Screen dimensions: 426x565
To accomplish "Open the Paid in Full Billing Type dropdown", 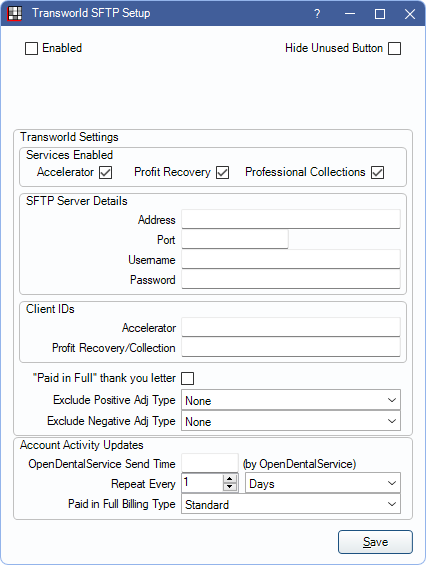I will click(291, 504).
